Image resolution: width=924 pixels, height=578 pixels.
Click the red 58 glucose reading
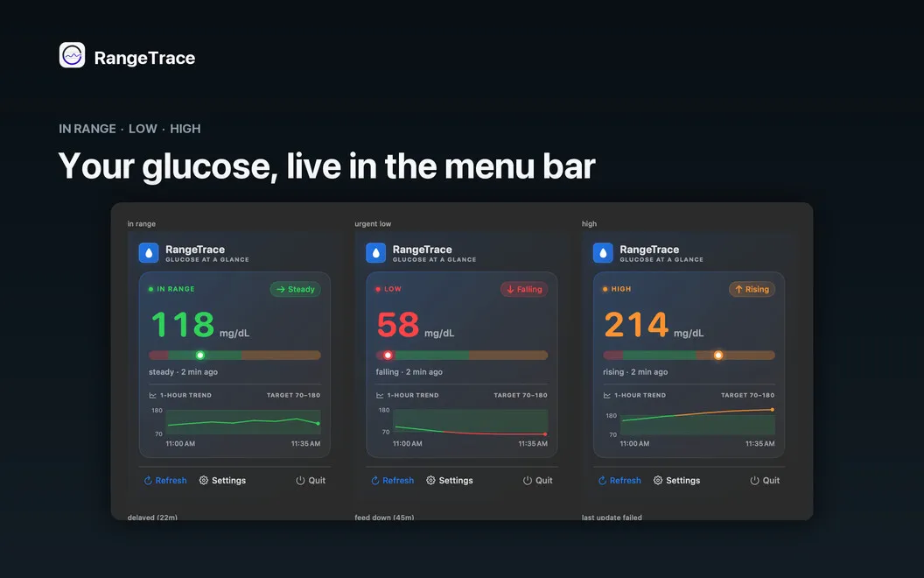coord(398,324)
